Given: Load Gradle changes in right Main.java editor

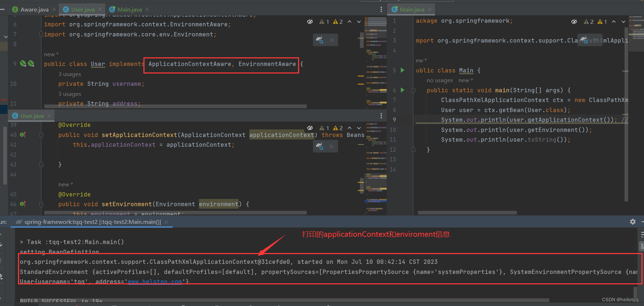Looking at the screenshot, I should coord(584,39).
